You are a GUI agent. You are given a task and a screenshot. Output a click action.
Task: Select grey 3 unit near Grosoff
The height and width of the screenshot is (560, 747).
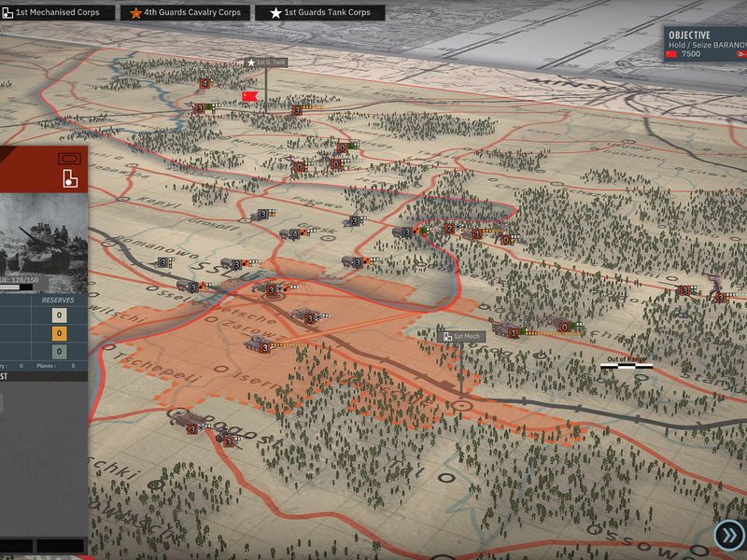pos(262,215)
